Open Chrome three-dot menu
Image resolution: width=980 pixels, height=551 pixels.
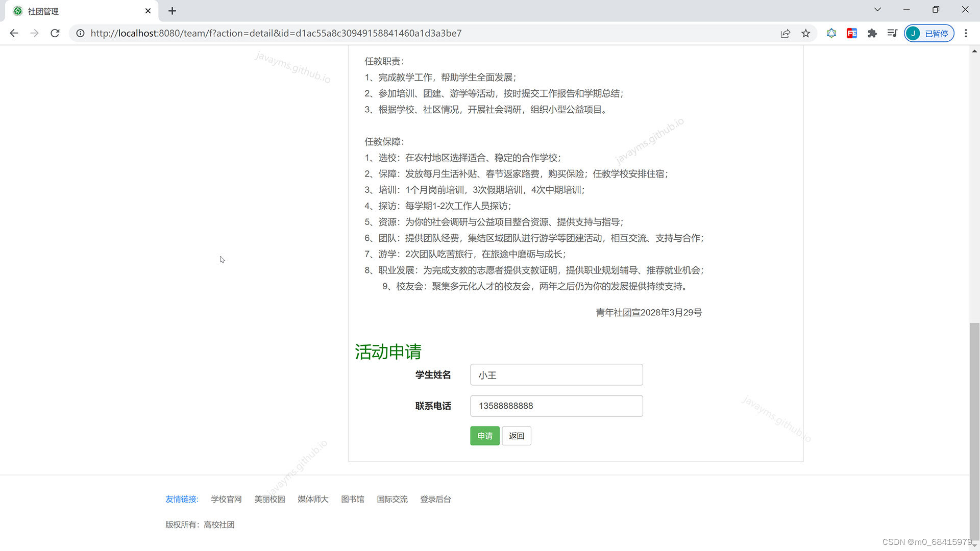[966, 33]
